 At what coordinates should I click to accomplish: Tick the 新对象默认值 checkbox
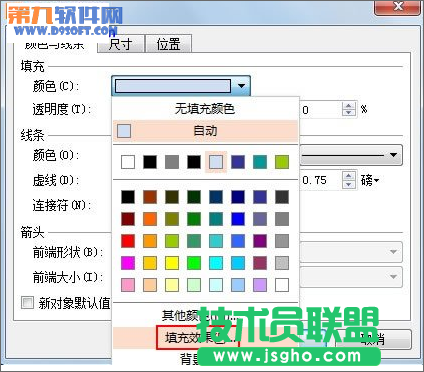[x=27, y=303]
